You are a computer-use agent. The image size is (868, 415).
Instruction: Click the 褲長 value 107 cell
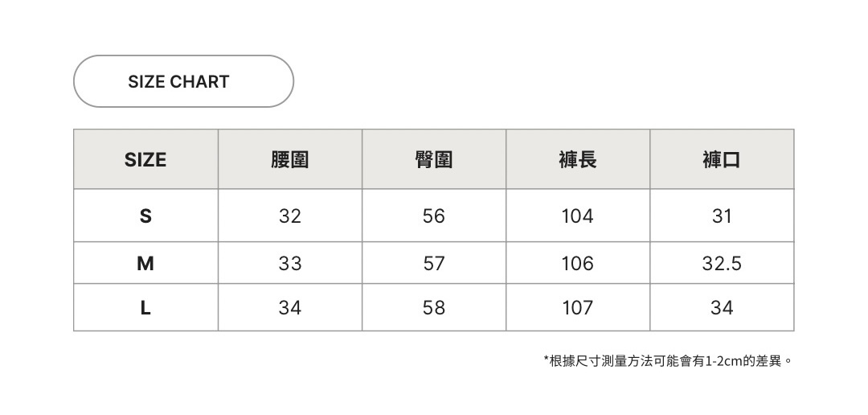click(x=578, y=307)
